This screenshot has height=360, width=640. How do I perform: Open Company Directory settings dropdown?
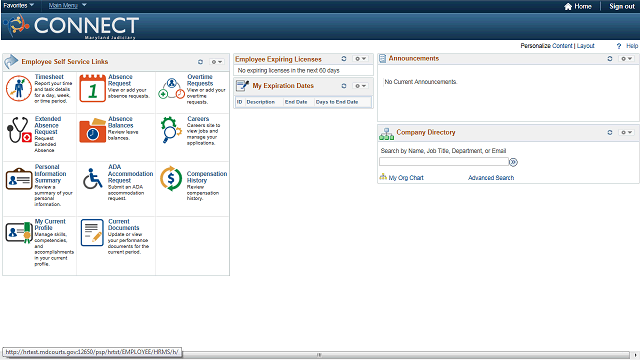(626, 133)
